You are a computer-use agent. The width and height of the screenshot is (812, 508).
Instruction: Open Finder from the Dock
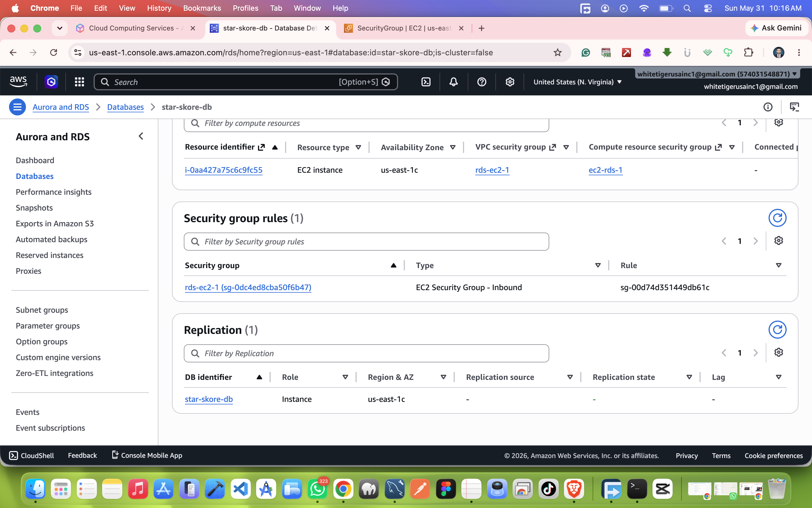click(36, 489)
